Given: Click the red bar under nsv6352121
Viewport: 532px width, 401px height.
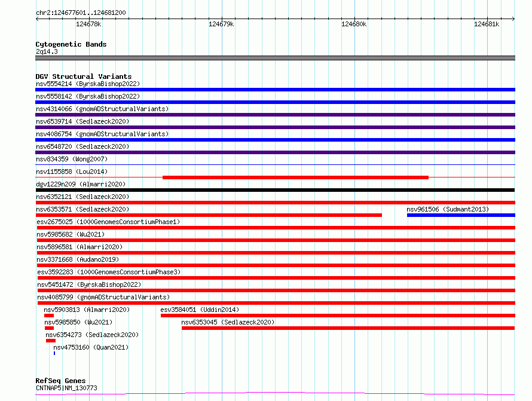Looking at the screenshot, I should click(x=275, y=203).
